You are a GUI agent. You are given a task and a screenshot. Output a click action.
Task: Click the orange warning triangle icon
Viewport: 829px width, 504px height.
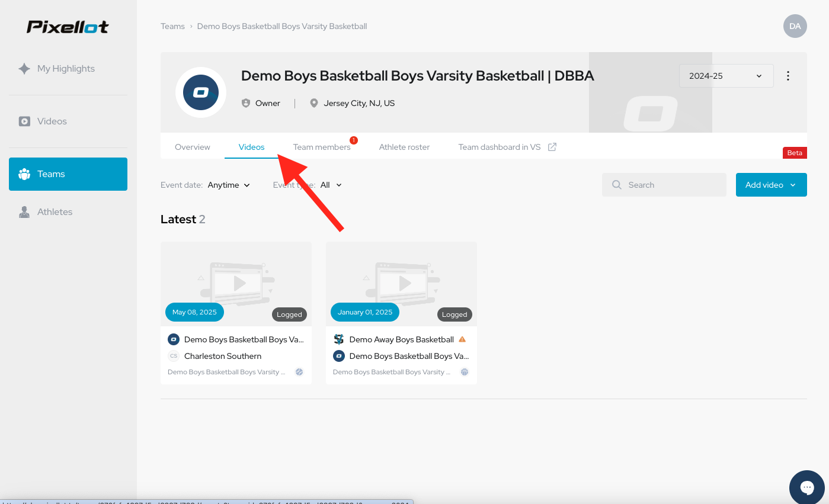[x=462, y=339]
